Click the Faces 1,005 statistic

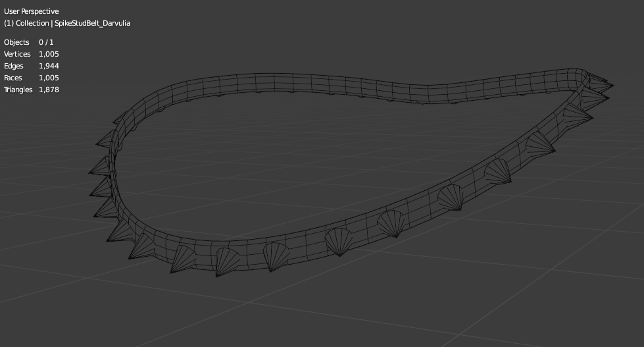pyautogui.click(x=31, y=78)
